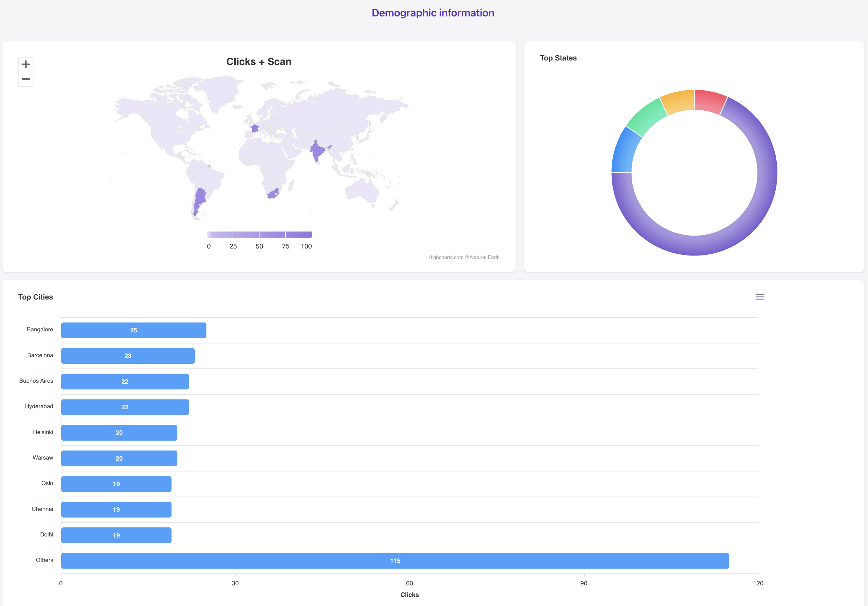Zoom in on the world map
The height and width of the screenshot is (606, 868).
pos(26,65)
